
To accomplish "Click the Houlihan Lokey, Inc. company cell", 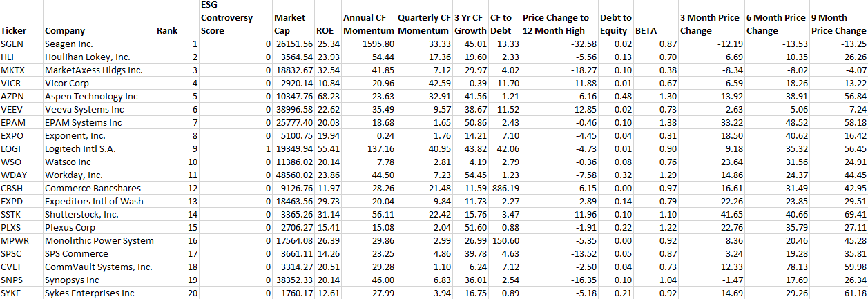I will [87, 57].
